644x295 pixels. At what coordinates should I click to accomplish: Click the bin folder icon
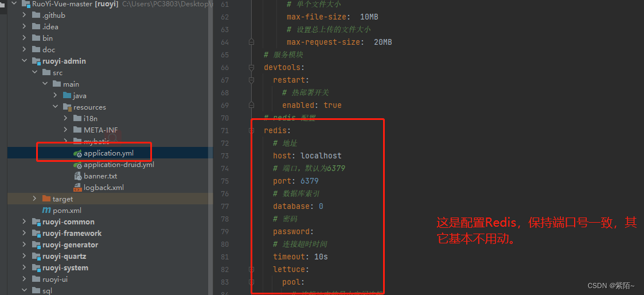pyautogui.click(x=36, y=38)
